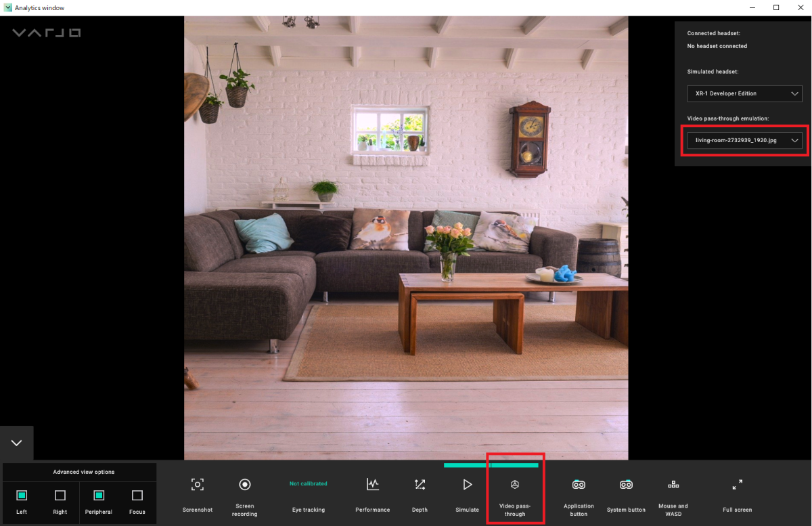The image size is (812, 526).
Task: Toggle the Depth tool
Action: [x=420, y=484]
